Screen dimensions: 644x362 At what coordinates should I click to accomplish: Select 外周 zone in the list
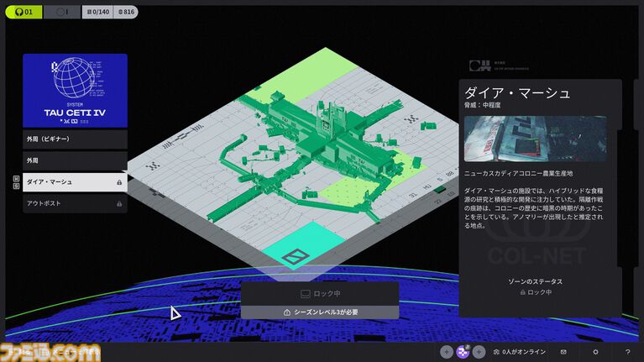coord(75,160)
